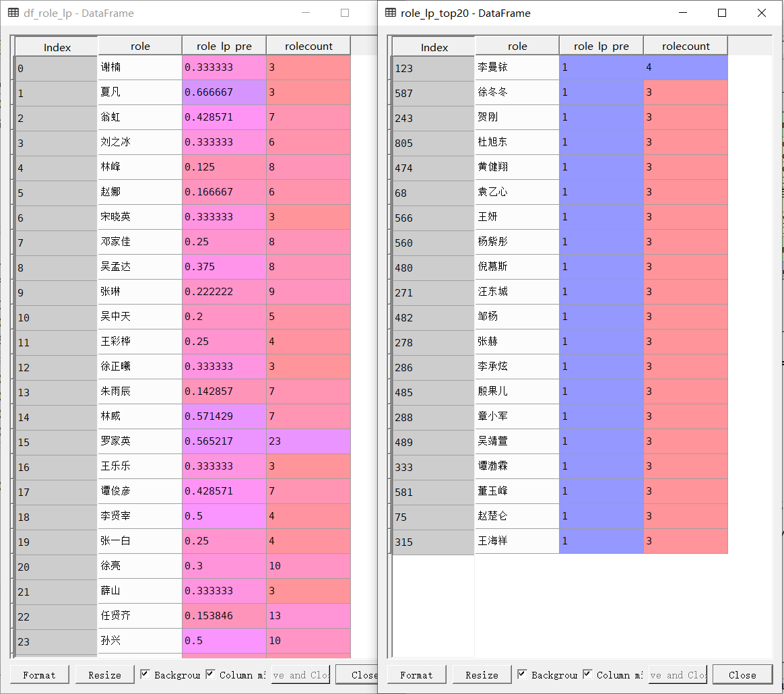Sort by rolecount header in df_role_lp

(308, 46)
